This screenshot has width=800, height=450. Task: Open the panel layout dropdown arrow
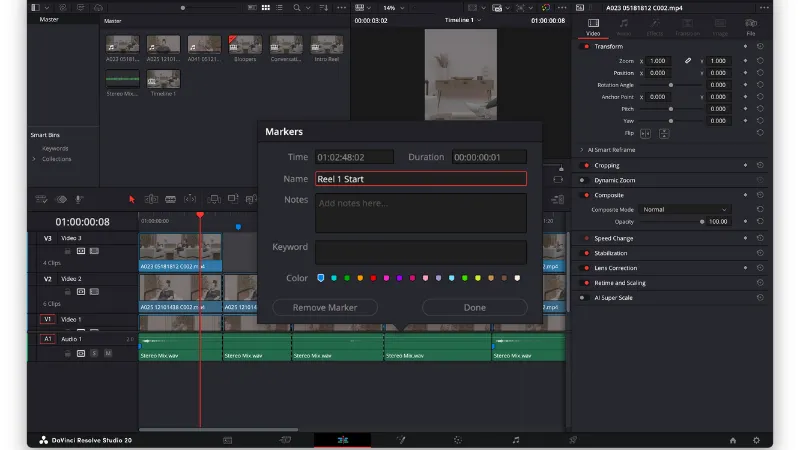[46, 8]
